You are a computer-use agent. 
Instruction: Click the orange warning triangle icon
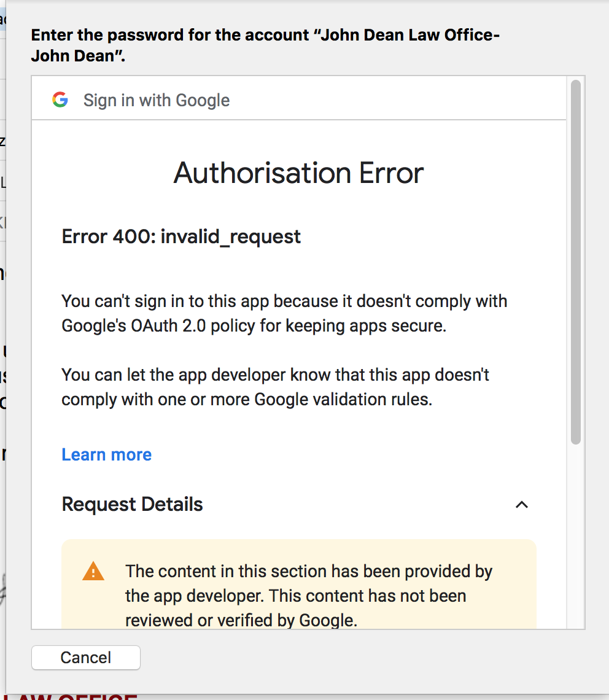click(x=93, y=571)
